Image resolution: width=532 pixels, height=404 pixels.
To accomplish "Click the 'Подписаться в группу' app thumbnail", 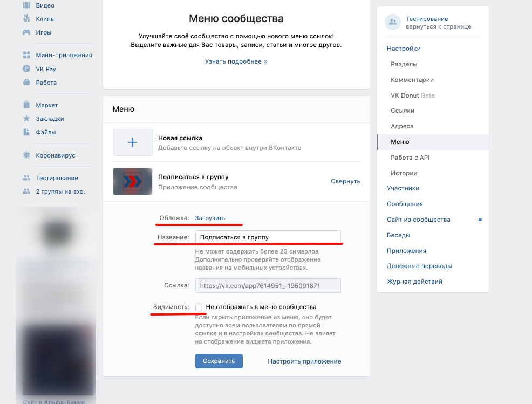I will (x=132, y=181).
